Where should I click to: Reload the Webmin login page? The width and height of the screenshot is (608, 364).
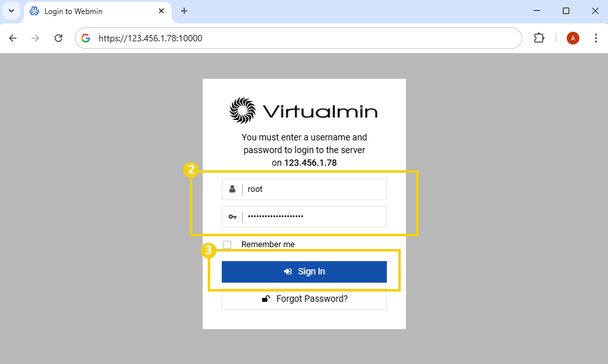(x=58, y=38)
